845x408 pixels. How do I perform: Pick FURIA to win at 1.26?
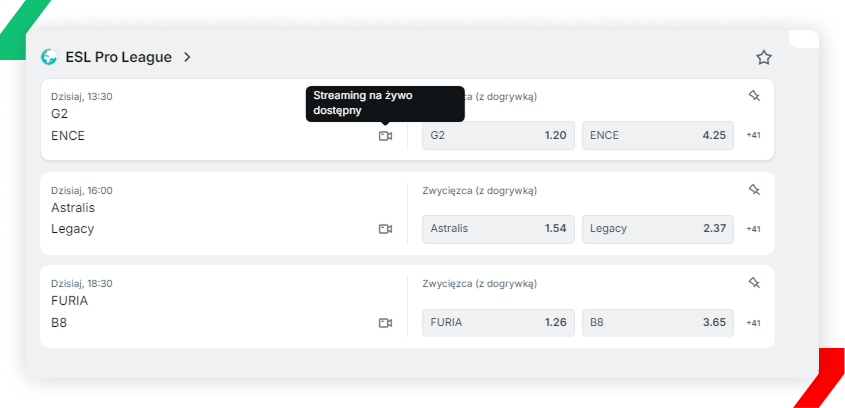click(498, 323)
